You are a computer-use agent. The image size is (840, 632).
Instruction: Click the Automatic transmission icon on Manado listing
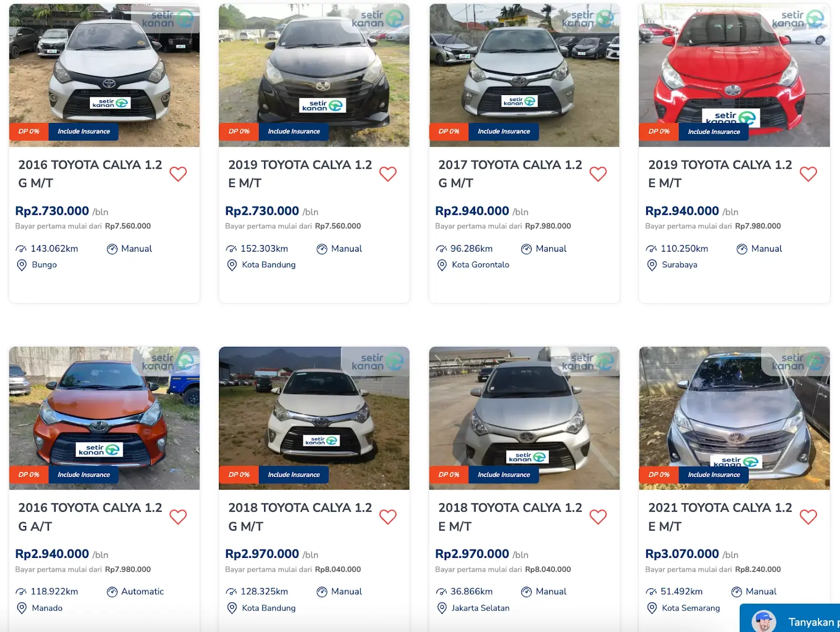(112, 592)
